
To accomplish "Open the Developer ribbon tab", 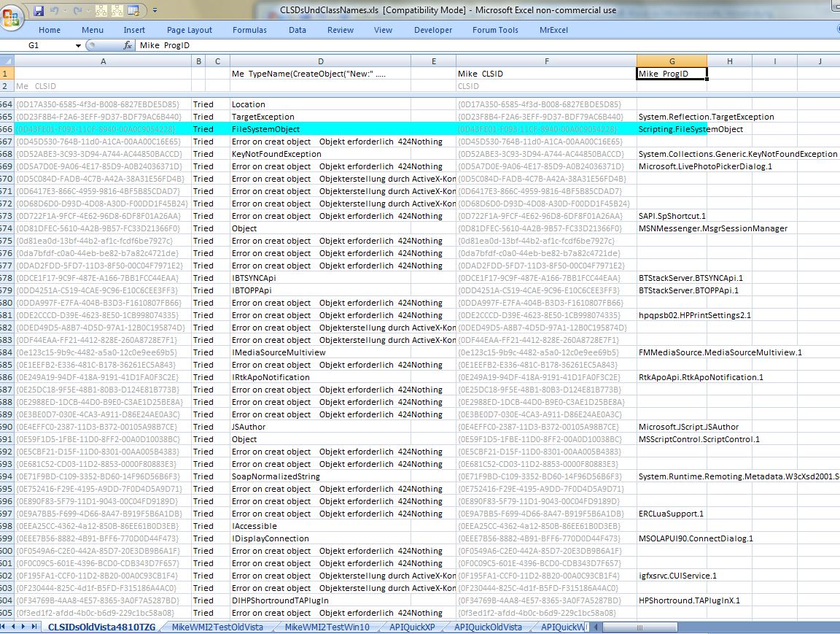I will coord(433,30).
